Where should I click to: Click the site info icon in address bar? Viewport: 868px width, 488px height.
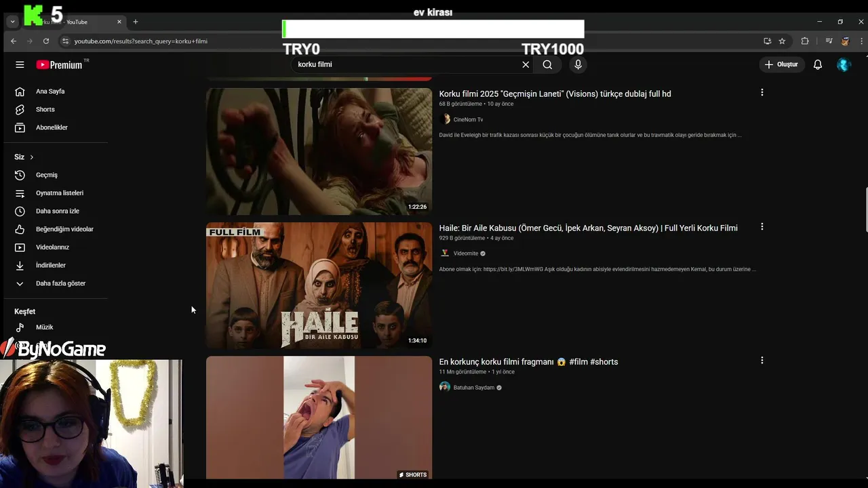[x=65, y=41]
